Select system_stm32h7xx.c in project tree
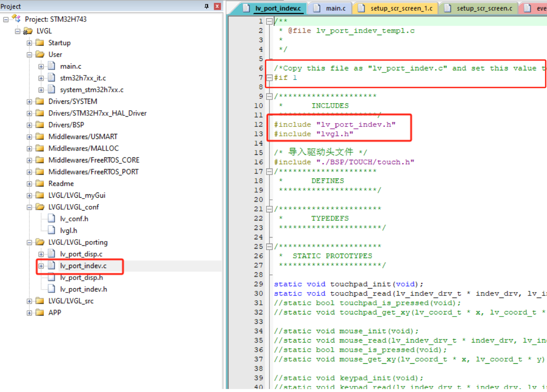The height and width of the screenshot is (392, 547). coord(91,90)
